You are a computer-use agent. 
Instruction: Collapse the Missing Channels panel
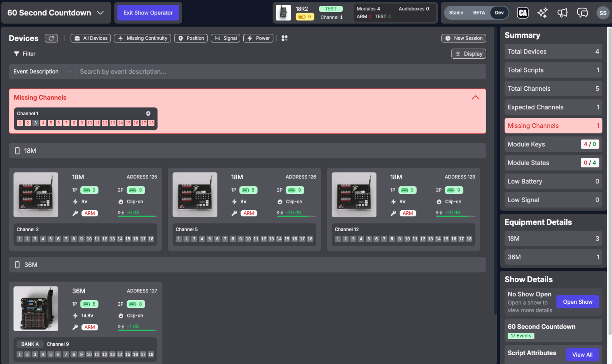(x=475, y=97)
